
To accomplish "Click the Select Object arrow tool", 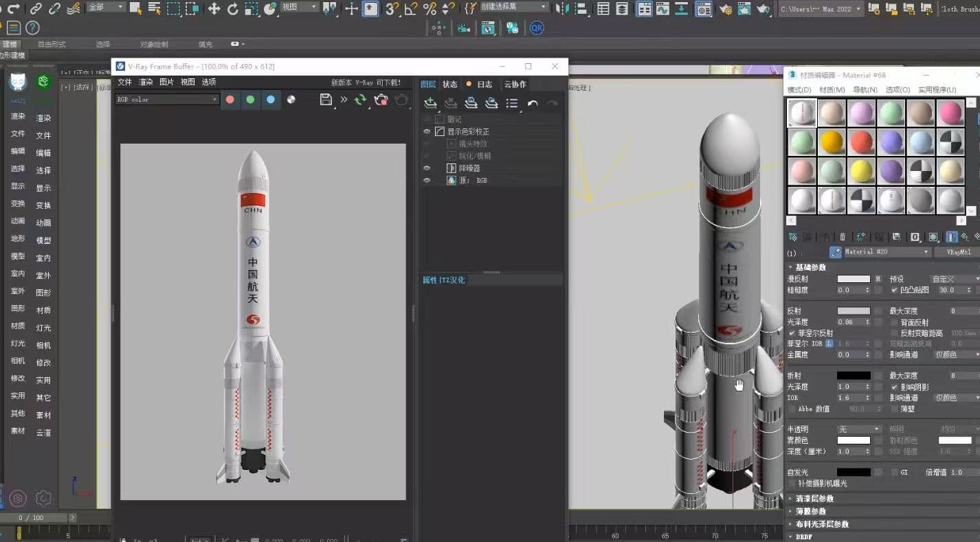I will pyautogui.click(x=135, y=8).
